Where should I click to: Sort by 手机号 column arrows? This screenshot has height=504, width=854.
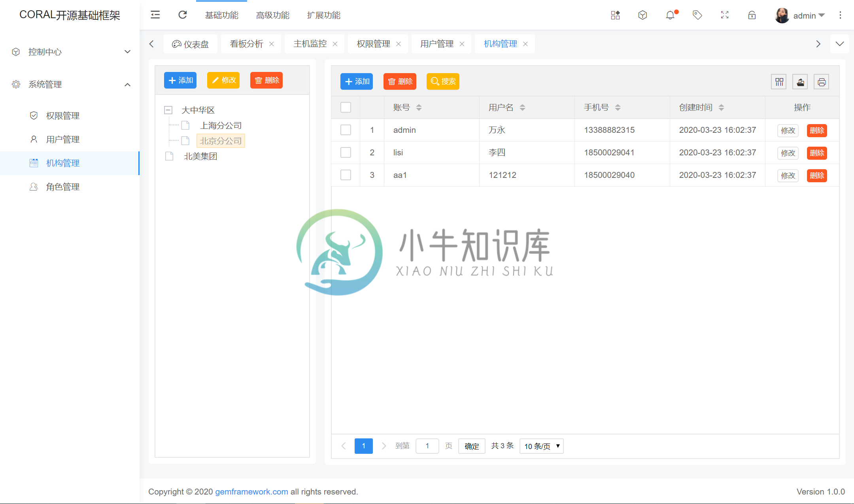pyautogui.click(x=618, y=108)
